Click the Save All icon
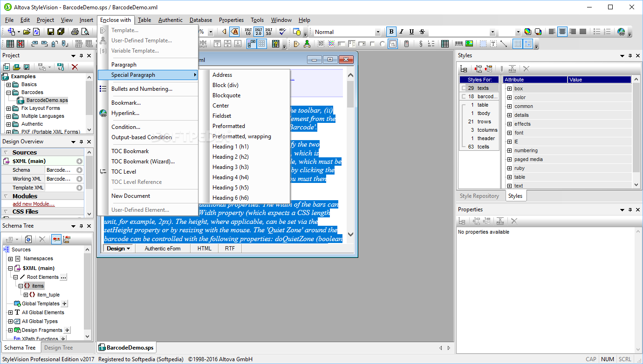 (61, 32)
